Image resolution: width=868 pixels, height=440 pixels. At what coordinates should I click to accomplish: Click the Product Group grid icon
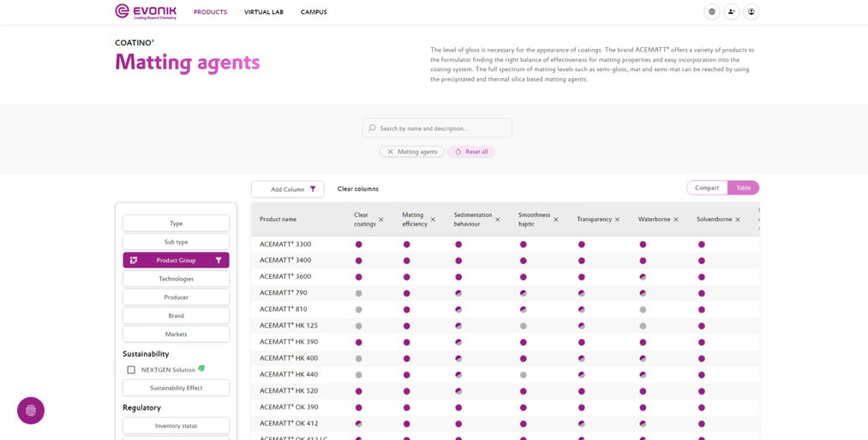click(134, 261)
